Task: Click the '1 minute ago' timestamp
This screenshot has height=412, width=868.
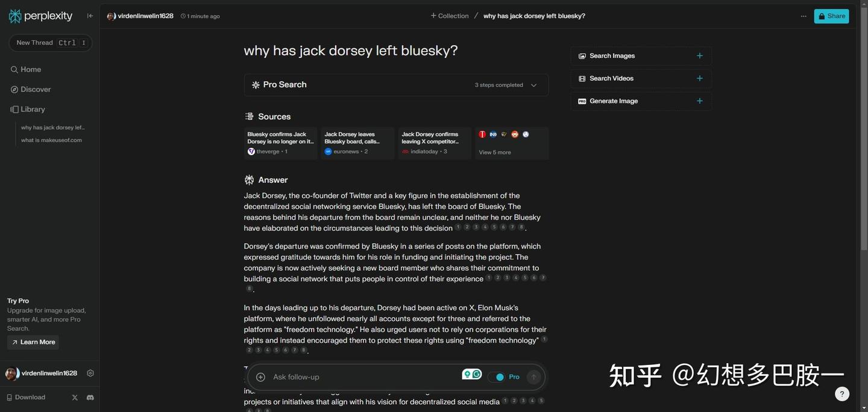Action: 200,16
